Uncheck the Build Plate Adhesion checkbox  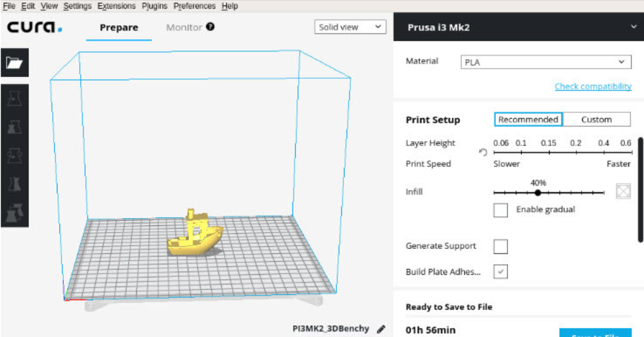click(501, 272)
